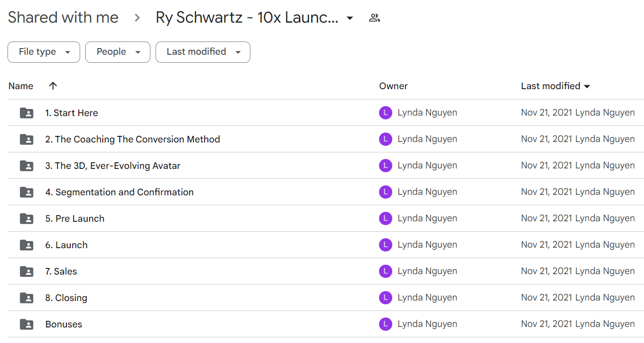The width and height of the screenshot is (644, 343).
Task: Click the owner avatar in the 5. Pre Launch row
Action: (386, 218)
